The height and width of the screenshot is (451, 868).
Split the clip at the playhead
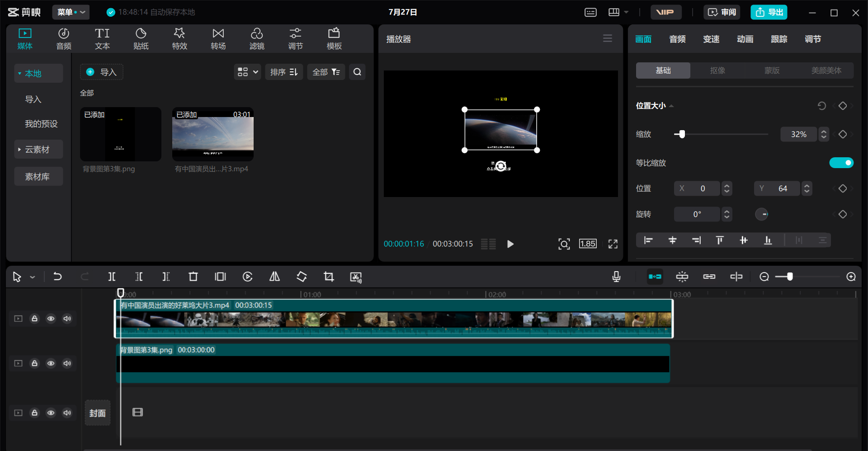coord(112,277)
